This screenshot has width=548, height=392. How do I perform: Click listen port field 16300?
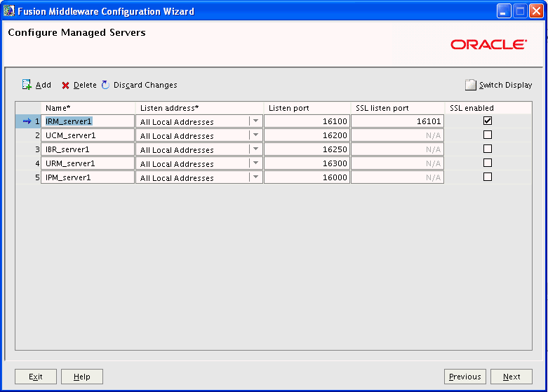tap(307, 163)
